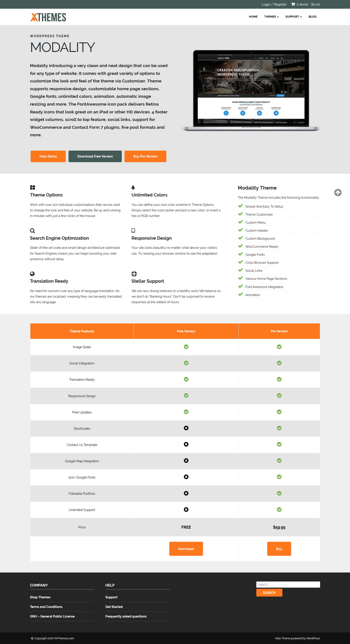Click the Modality Theme sidebar heading

pyautogui.click(x=257, y=188)
